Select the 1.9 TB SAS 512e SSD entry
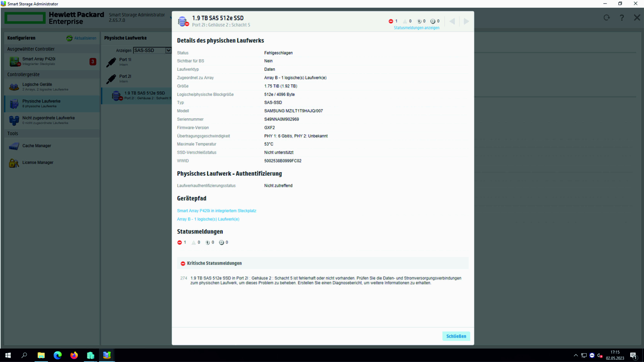The width and height of the screenshot is (644, 362). tap(144, 93)
